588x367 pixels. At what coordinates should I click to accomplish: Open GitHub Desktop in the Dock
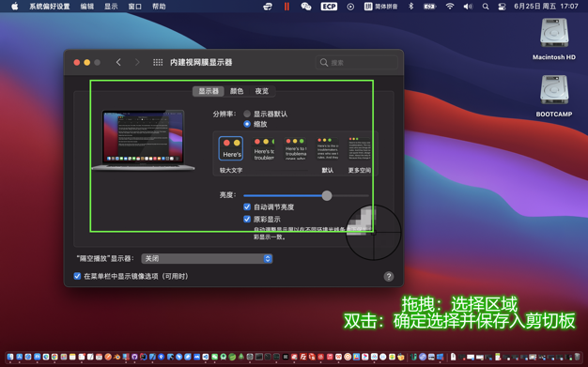[x=134, y=357]
